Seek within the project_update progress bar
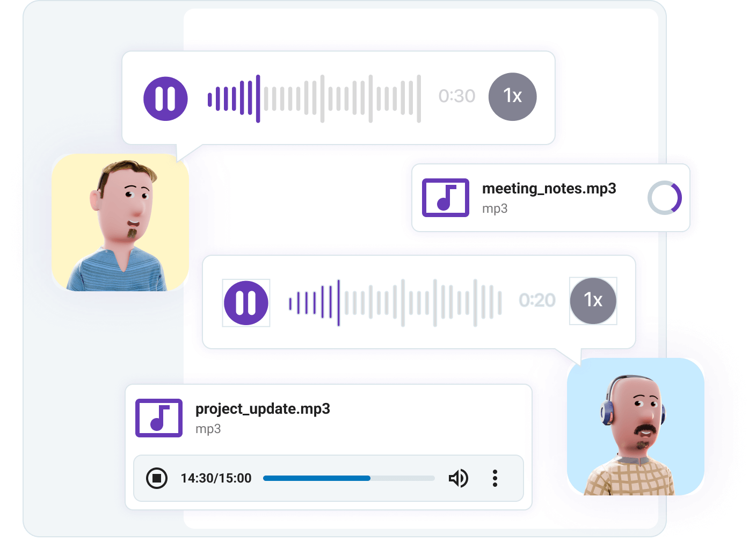The width and height of the screenshot is (756, 547). [348, 478]
